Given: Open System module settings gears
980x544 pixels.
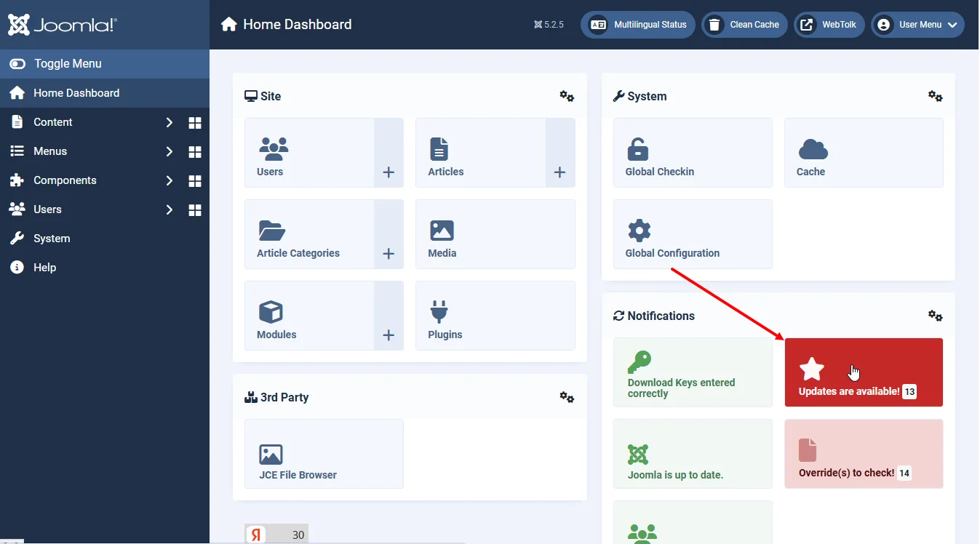Looking at the screenshot, I should point(935,96).
